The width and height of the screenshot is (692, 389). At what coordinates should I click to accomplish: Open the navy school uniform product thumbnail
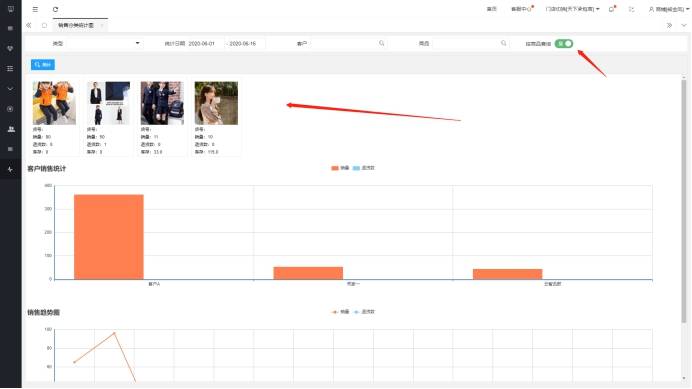(162, 103)
